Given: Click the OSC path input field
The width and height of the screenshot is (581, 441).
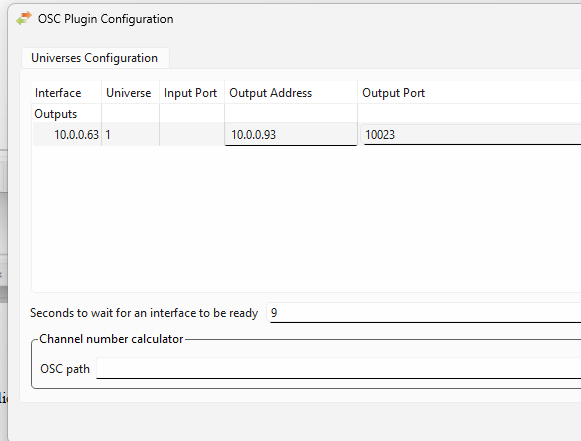Looking at the screenshot, I should 338,368.
